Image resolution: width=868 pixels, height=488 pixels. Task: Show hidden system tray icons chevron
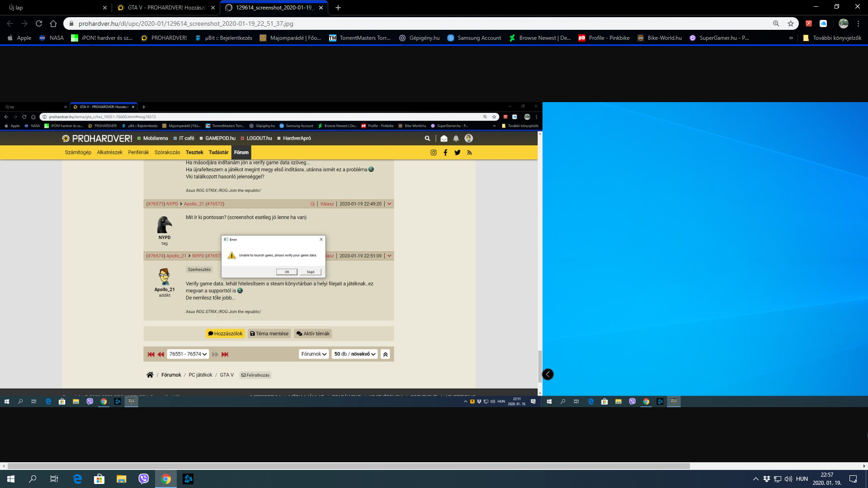tap(755, 479)
